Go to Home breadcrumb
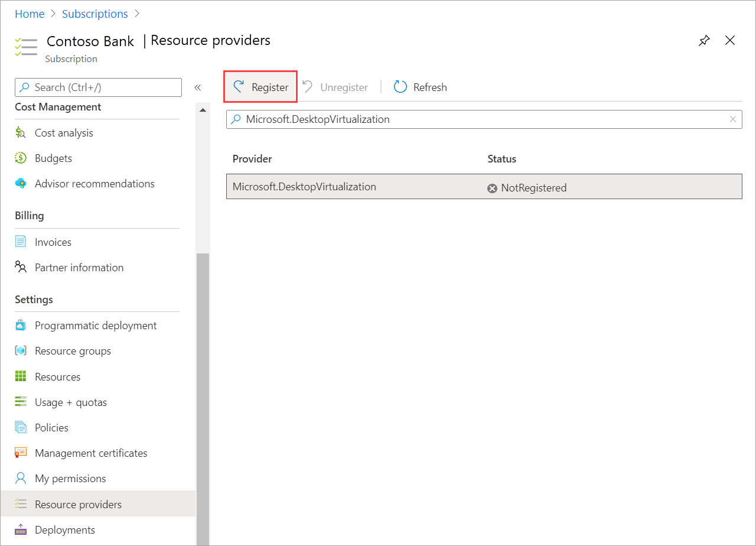This screenshot has height=546, width=756. (30, 14)
